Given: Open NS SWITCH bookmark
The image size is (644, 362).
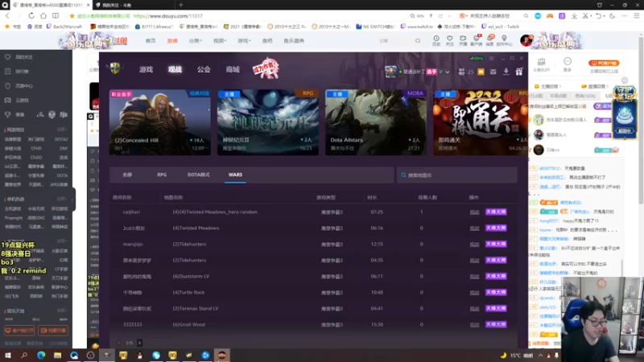Looking at the screenshot, I should [375, 27].
